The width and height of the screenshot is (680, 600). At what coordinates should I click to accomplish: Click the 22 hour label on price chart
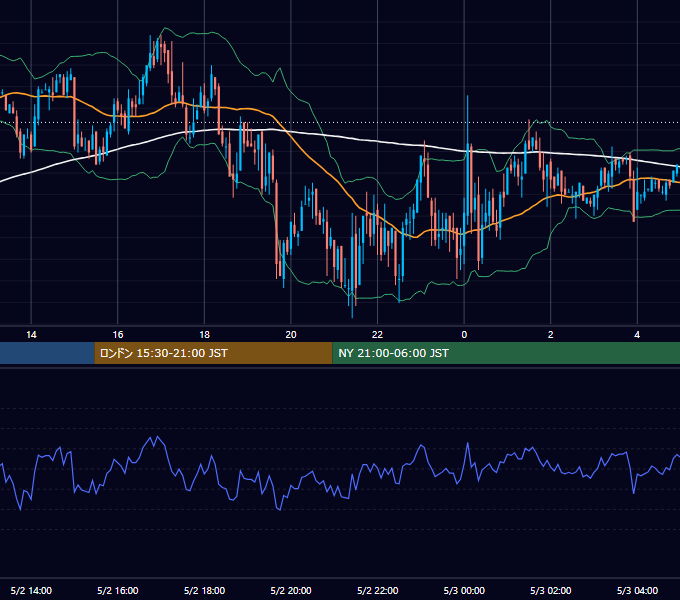pyautogui.click(x=377, y=335)
